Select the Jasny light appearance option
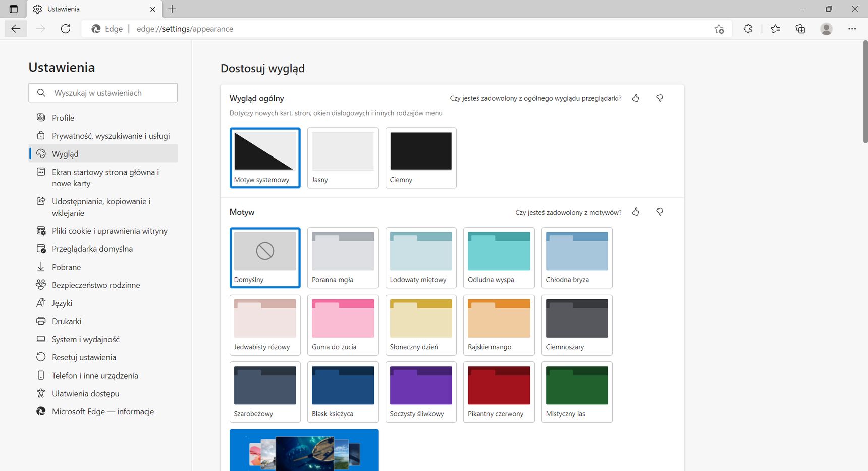Image resolution: width=868 pixels, height=471 pixels. click(x=343, y=158)
